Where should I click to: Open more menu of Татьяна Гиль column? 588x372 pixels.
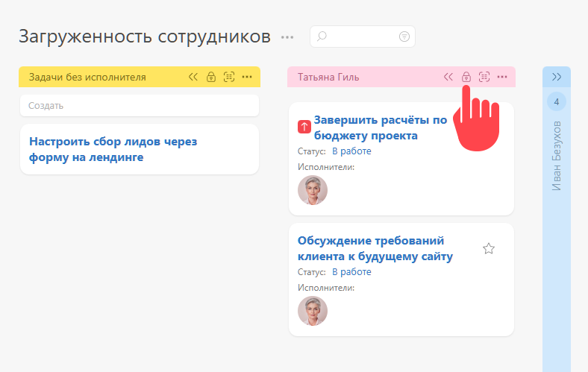coord(502,77)
